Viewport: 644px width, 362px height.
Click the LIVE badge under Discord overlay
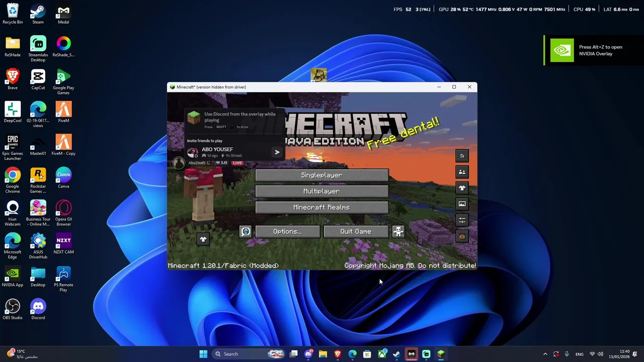click(x=237, y=163)
